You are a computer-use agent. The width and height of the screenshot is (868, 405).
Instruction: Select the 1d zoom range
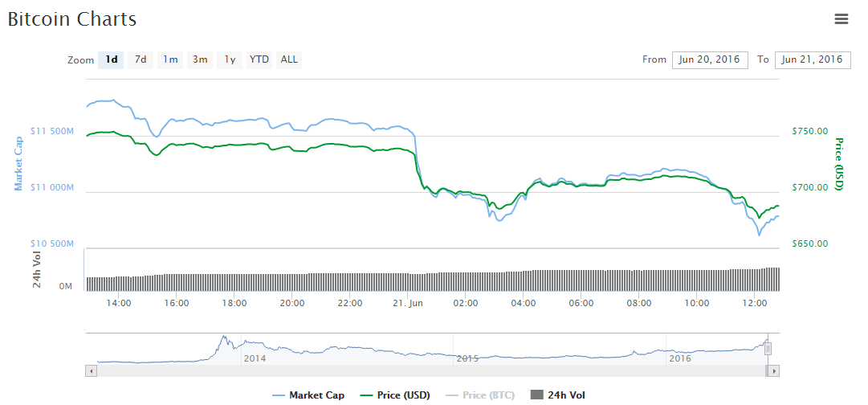click(112, 59)
